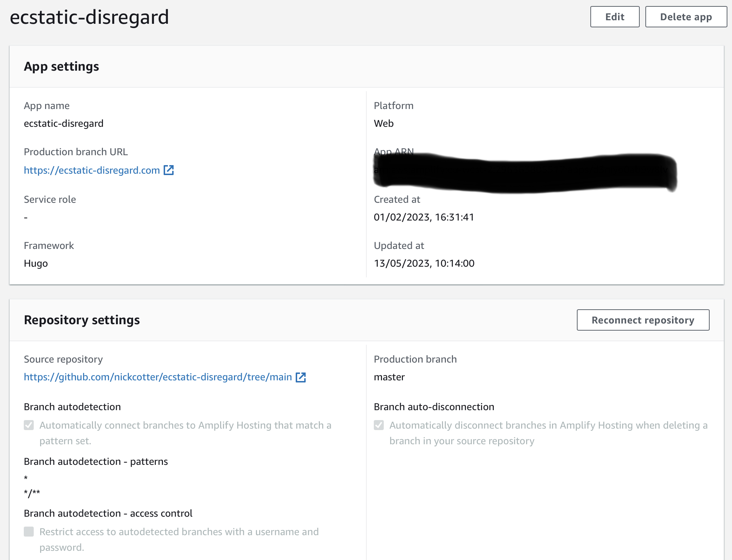Viewport: 732px width, 560px height.
Task: Click the Repository settings heading
Action: tap(82, 320)
